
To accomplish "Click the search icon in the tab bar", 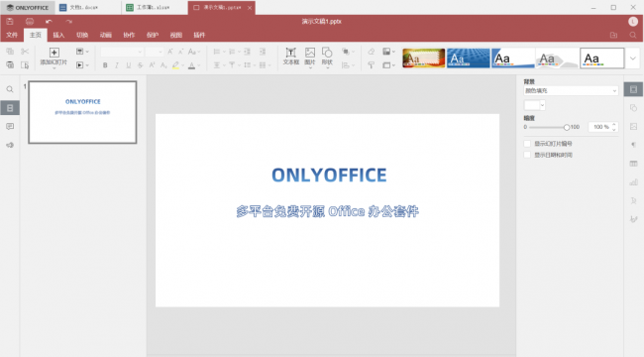I will click(x=633, y=35).
